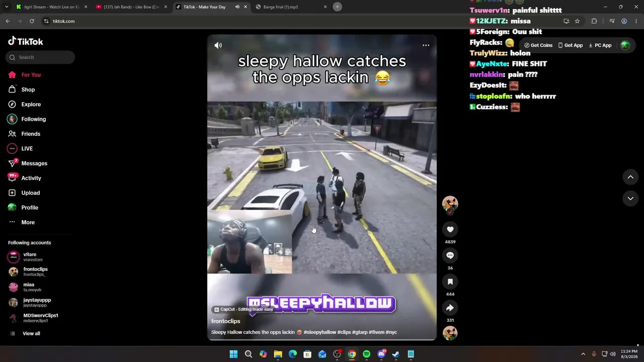
Task: Open the tab search dropdown
Action: click(6, 7)
